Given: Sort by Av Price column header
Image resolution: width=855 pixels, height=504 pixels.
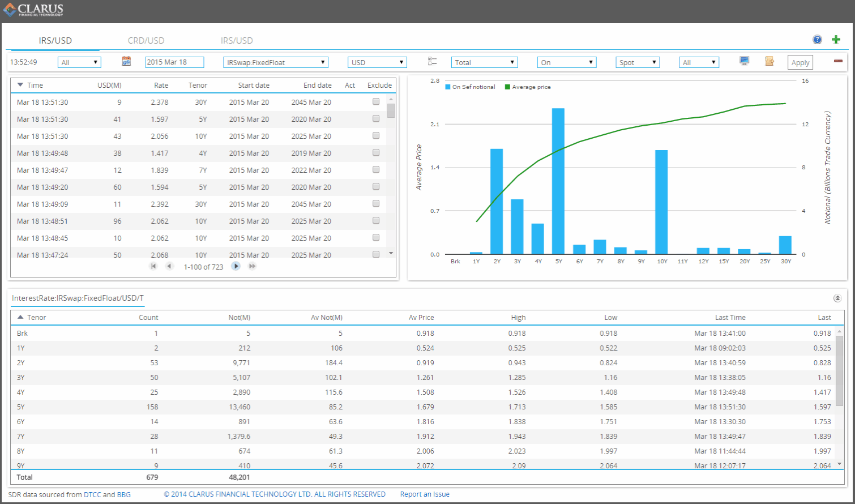Looking at the screenshot, I should (x=421, y=317).
